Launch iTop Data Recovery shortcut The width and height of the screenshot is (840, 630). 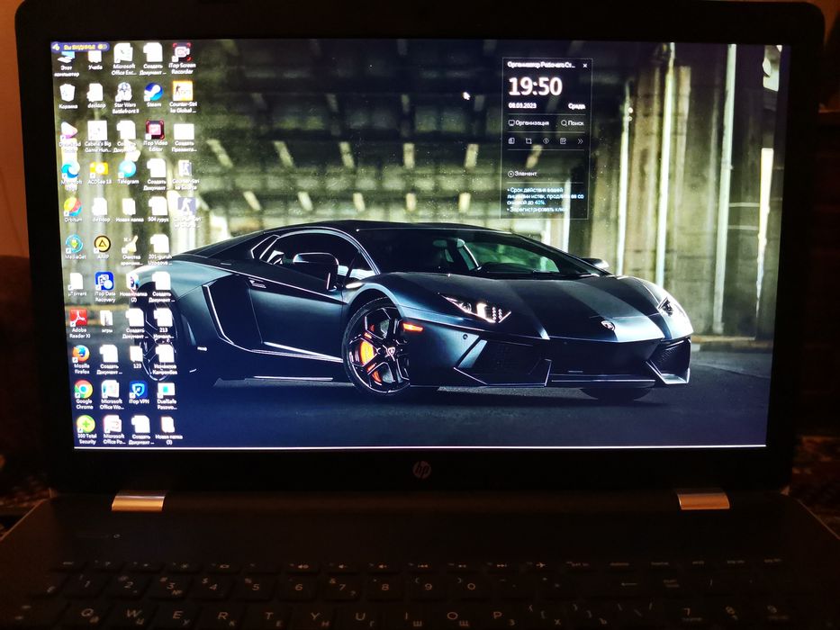tap(105, 287)
